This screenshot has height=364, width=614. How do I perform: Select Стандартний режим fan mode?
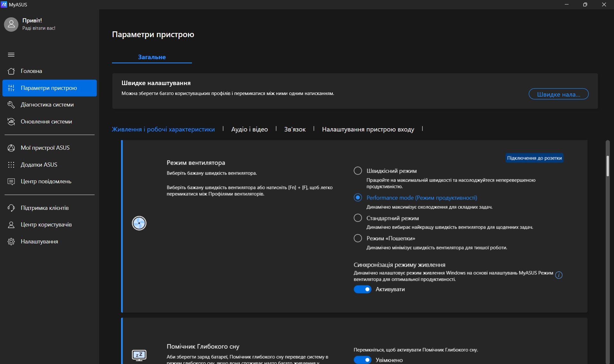click(358, 218)
